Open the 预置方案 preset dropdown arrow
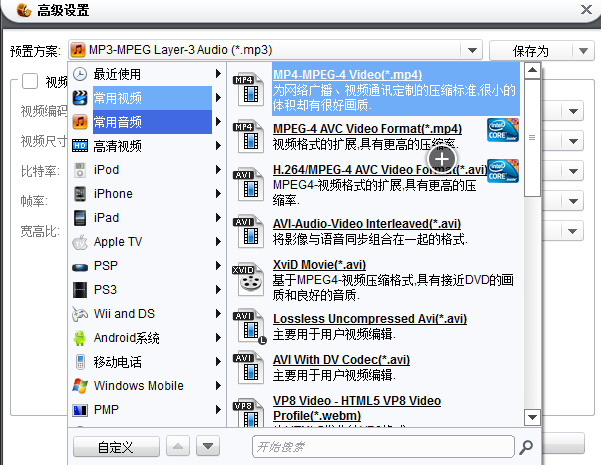 [472, 50]
